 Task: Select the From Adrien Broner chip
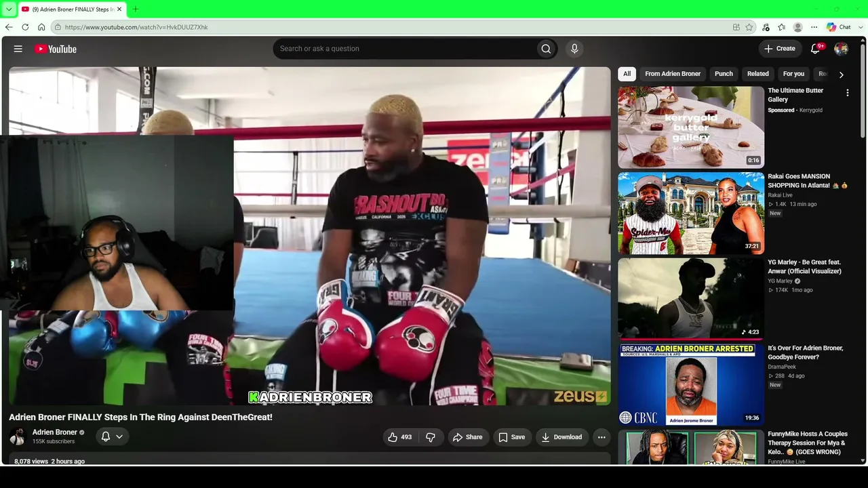673,74
